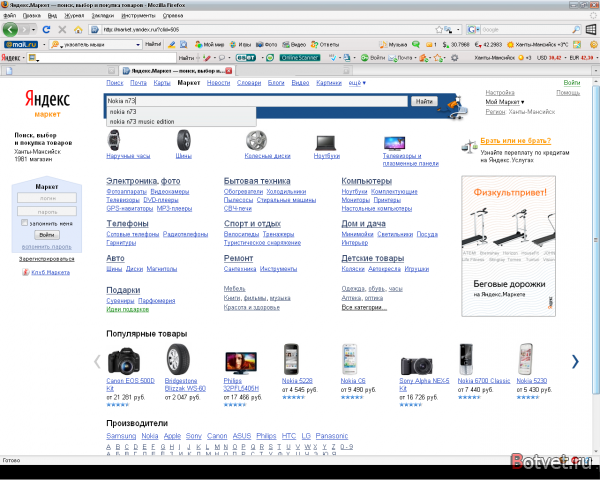600x480 pixels.
Task: Click the Войти login button in form
Action: click(x=47, y=235)
